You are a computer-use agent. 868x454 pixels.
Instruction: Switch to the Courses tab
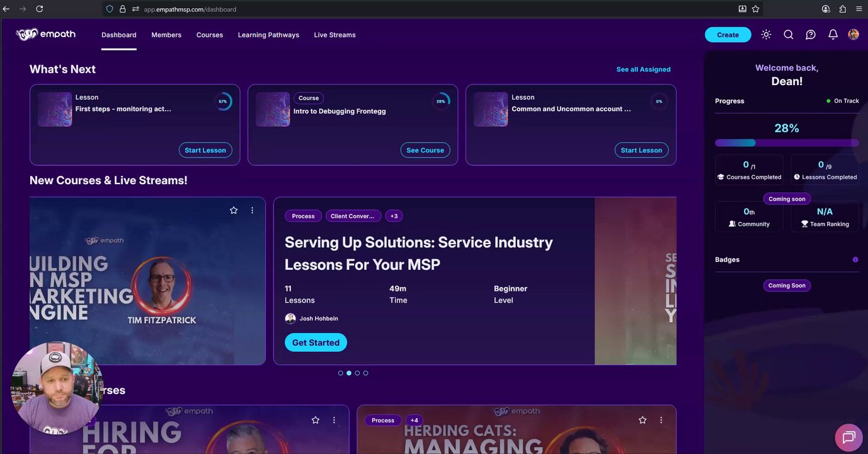click(210, 35)
